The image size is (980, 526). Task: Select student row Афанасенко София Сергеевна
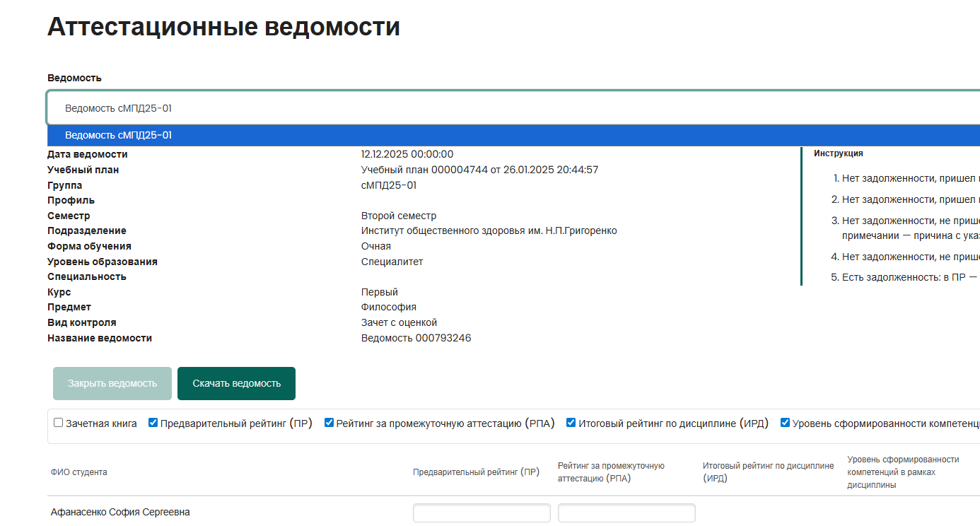pos(120,512)
